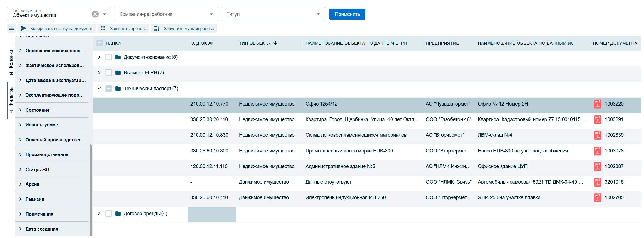This screenshot has width=644, height=238.
Task: Check the Документ-основание folder checkbox
Action: (109, 57)
